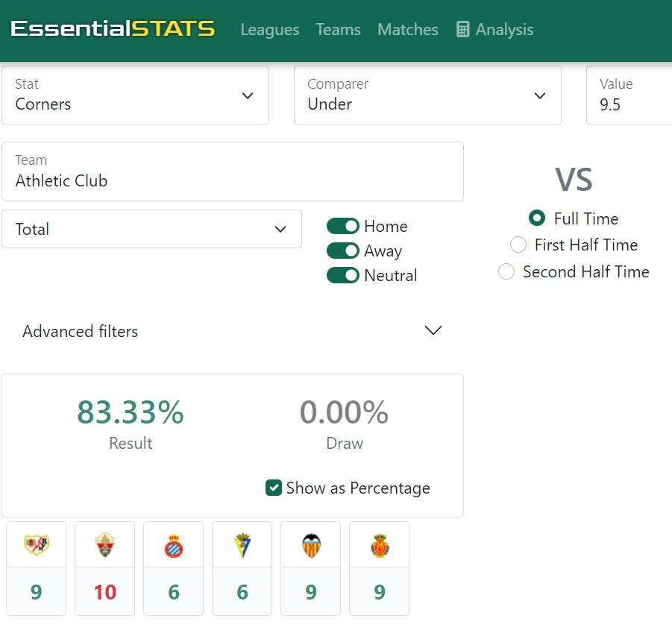
Task: Click the Analysis calculator icon
Action: tap(462, 30)
